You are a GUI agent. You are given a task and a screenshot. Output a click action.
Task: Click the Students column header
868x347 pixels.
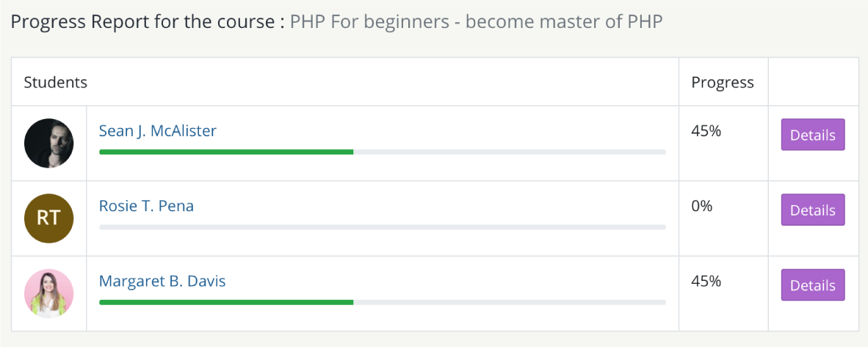(x=55, y=82)
